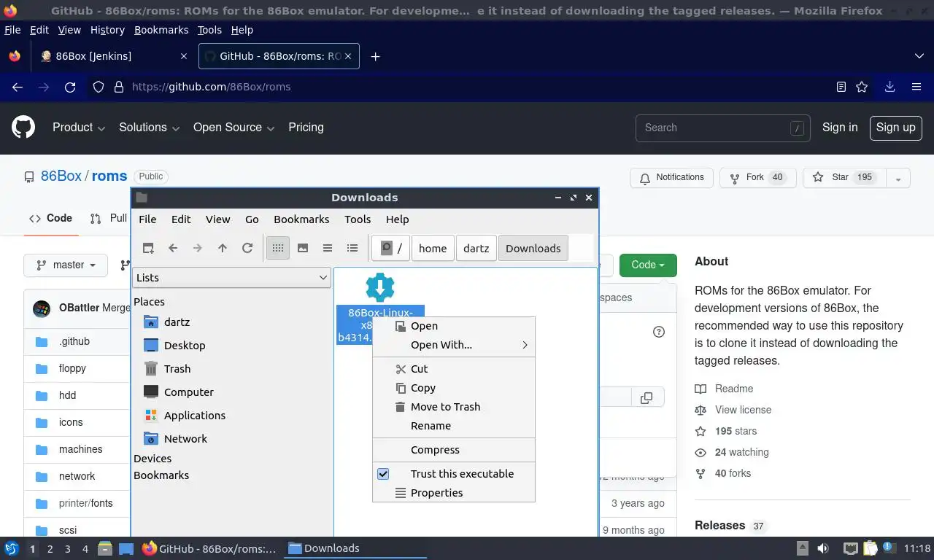Click the GitHub logo on the page
Viewport: 934px width, 560px height.
click(23, 128)
